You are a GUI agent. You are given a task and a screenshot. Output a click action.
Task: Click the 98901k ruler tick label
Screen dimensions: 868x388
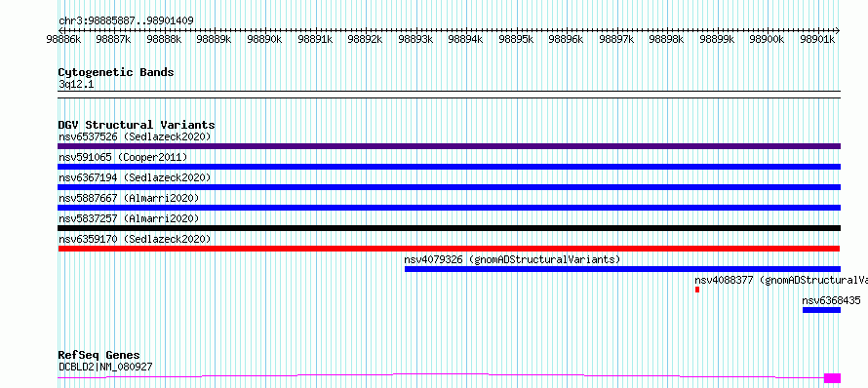pyautogui.click(x=817, y=39)
